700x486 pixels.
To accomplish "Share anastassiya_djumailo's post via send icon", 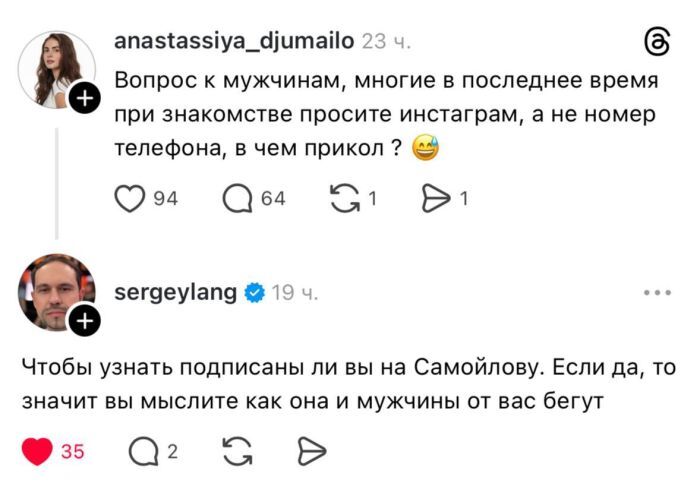I will tap(437, 199).
